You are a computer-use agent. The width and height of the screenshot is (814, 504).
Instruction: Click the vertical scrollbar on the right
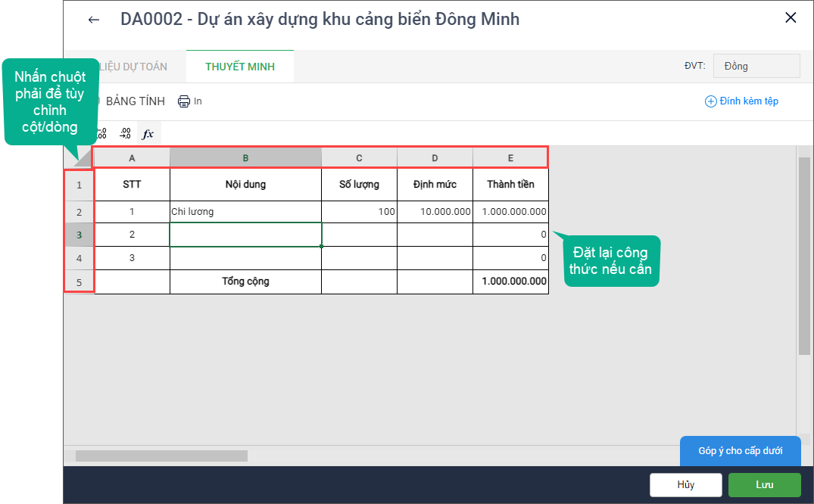(804, 255)
